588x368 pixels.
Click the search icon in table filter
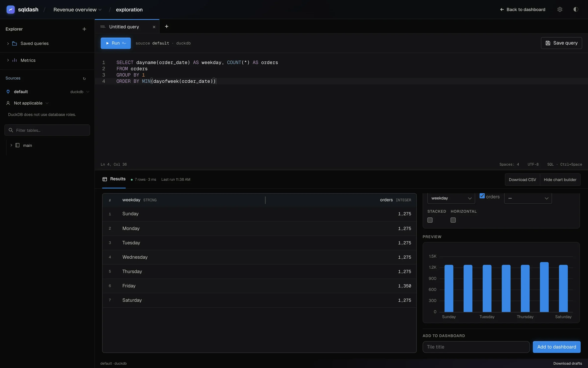point(11,130)
